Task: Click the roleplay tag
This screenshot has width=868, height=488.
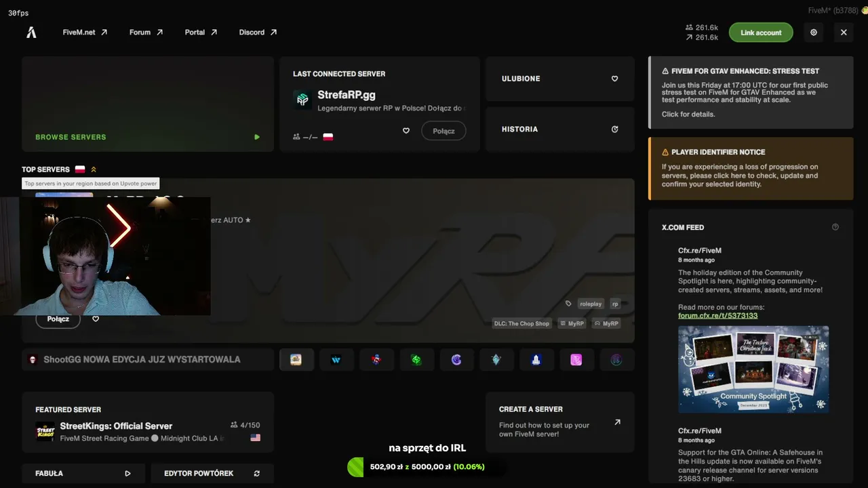Action: [x=591, y=304]
